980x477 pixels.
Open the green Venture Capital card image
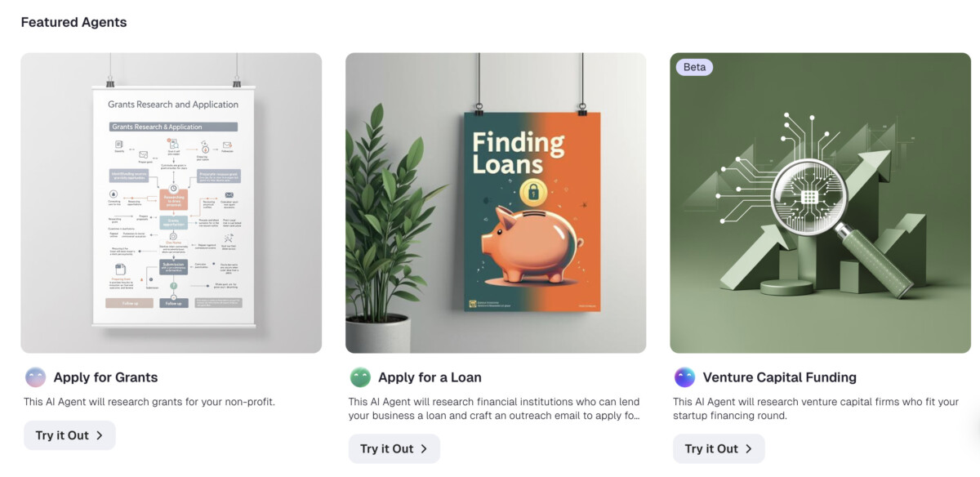(820, 203)
